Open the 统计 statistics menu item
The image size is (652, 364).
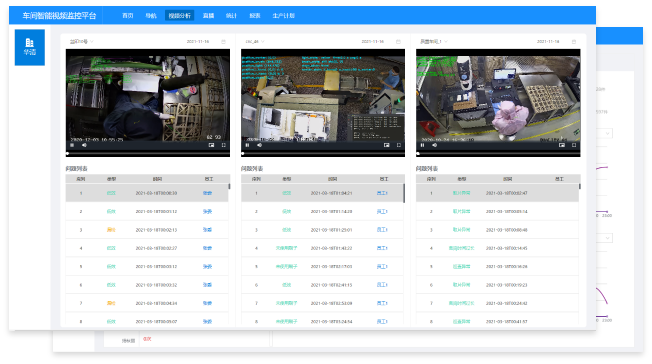[x=231, y=16]
